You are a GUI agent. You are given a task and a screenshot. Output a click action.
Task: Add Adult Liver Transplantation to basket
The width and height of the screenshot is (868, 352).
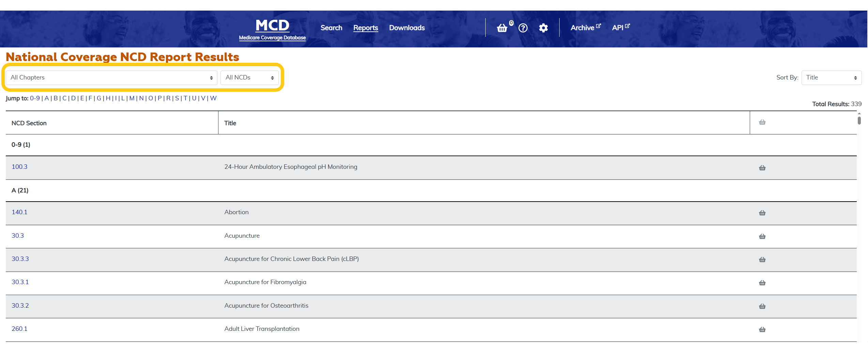(x=762, y=329)
